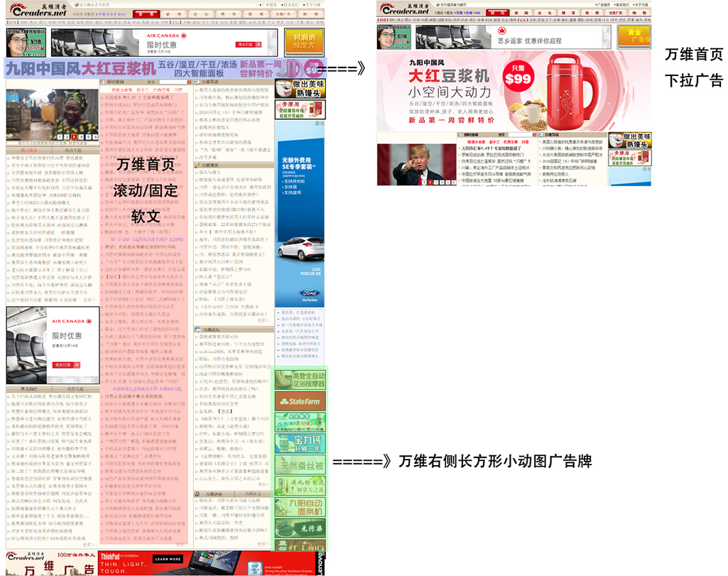The width and height of the screenshot is (728, 576).
Task: Click the woman photo in the left page carousel
Action: 53,115
